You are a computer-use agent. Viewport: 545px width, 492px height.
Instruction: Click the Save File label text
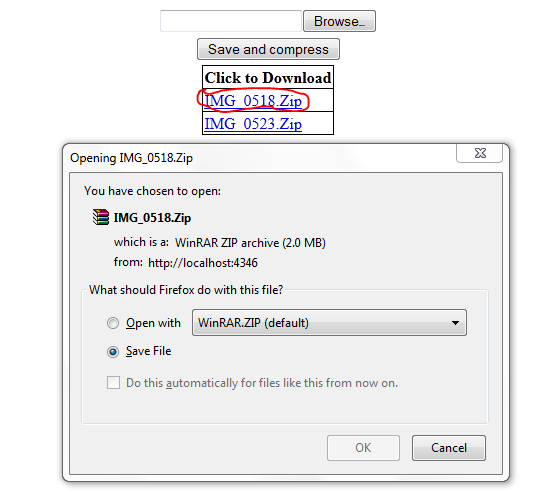pyautogui.click(x=148, y=351)
